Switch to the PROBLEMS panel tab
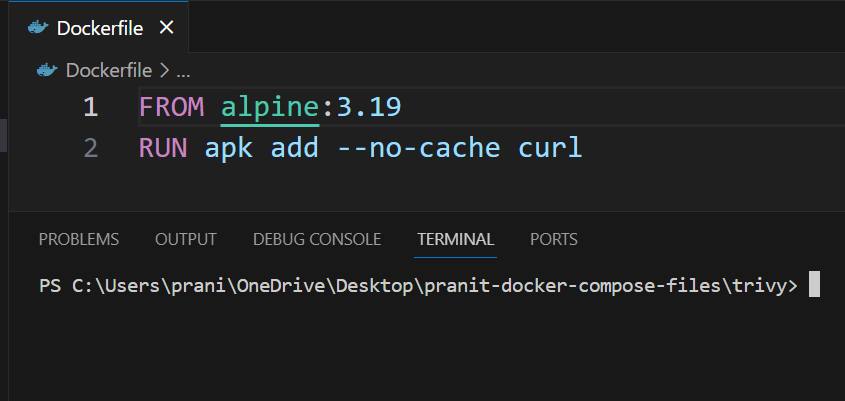Image resolution: width=845 pixels, height=401 pixels. click(79, 239)
